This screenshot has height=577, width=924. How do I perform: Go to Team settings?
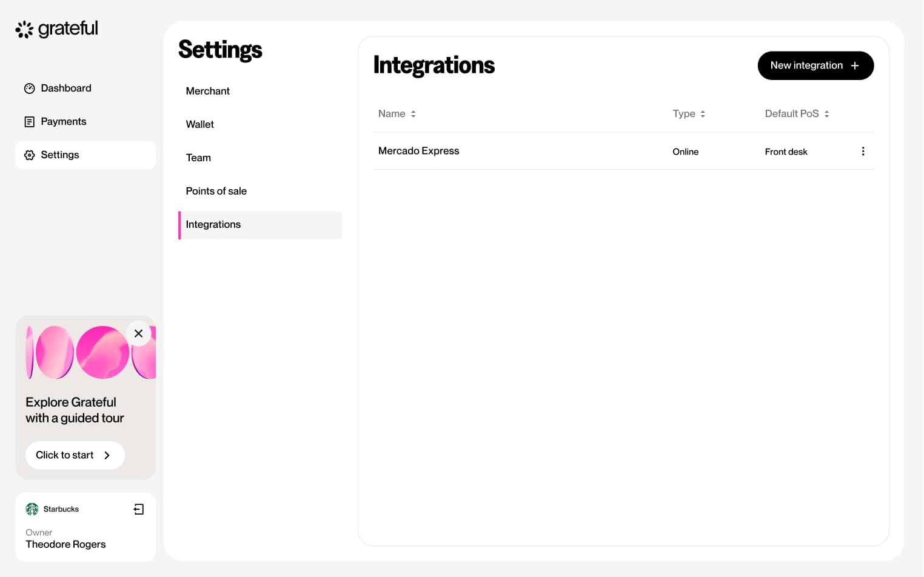pyautogui.click(x=198, y=158)
